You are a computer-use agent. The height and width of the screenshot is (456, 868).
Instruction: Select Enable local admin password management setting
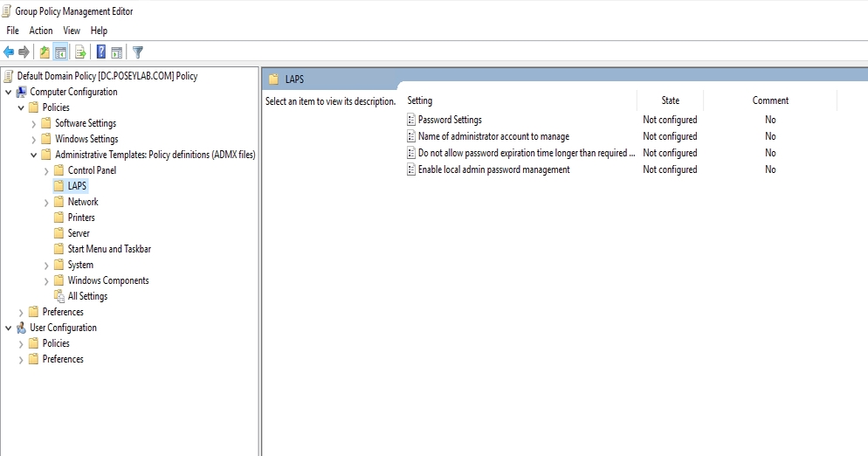point(493,169)
